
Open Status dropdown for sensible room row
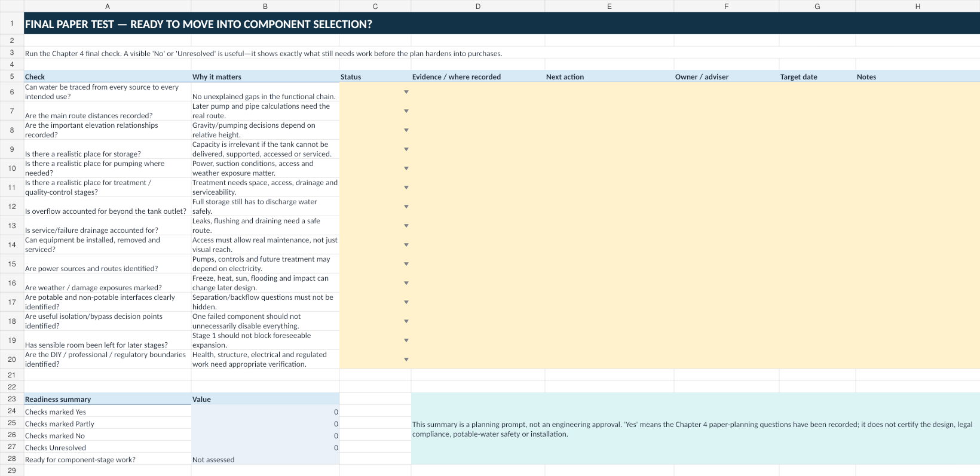click(406, 340)
